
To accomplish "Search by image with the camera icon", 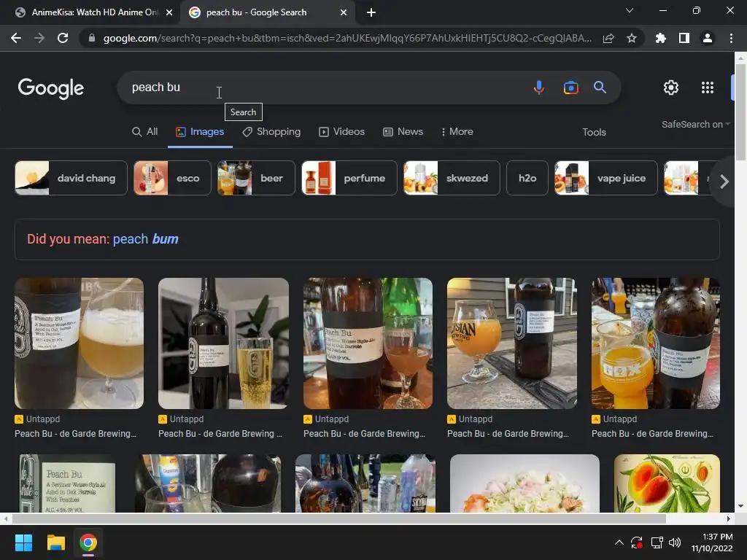I will (570, 87).
